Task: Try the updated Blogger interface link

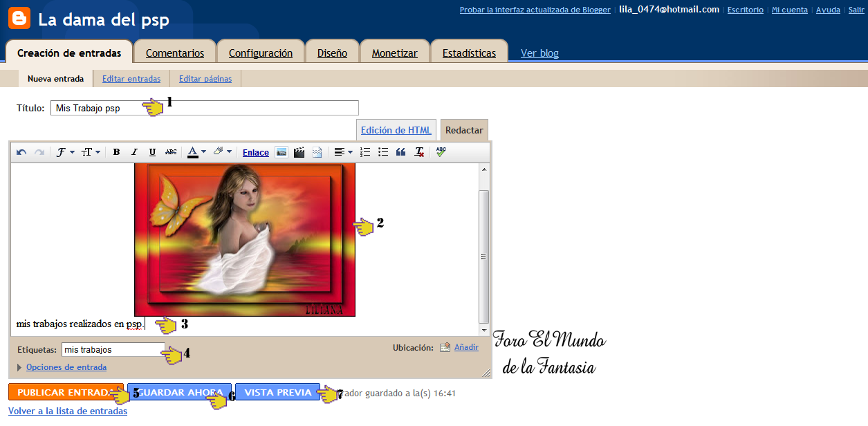Action: tap(535, 10)
